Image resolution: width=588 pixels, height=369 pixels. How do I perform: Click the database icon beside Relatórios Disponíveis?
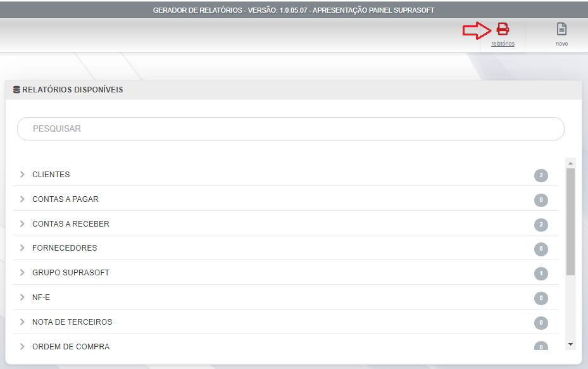[16, 90]
